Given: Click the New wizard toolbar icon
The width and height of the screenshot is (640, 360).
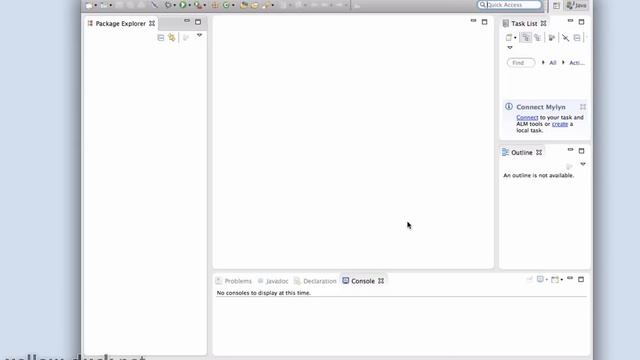Looking at the screenshot, I should click(x=89, y=5).
